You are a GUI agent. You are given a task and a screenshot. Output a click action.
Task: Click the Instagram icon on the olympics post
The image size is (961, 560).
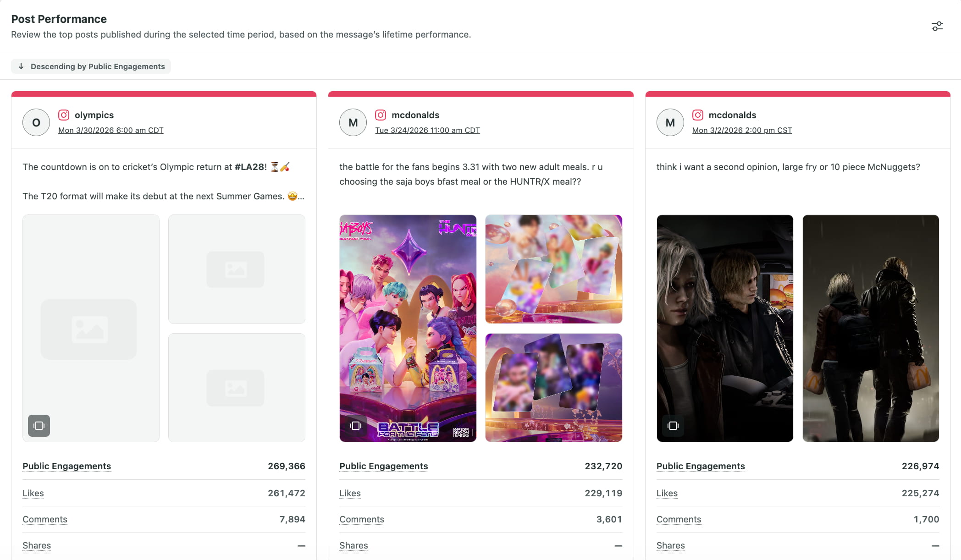coord(64,115)
